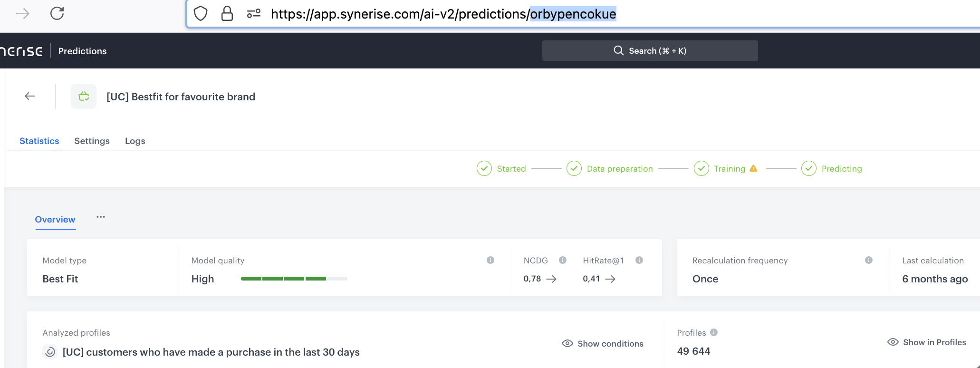Click the HitRate@1 info icon
The image size is (980, 368).
pos(639,260)
